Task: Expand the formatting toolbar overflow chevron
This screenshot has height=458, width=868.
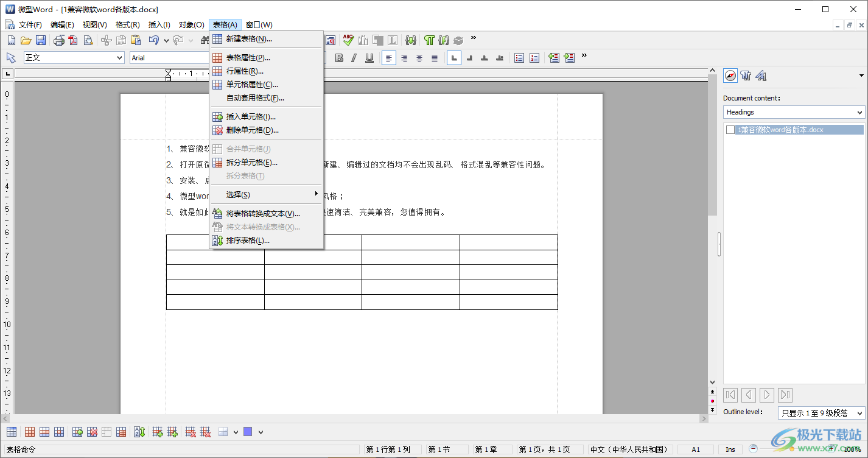Action: [584, 56]
